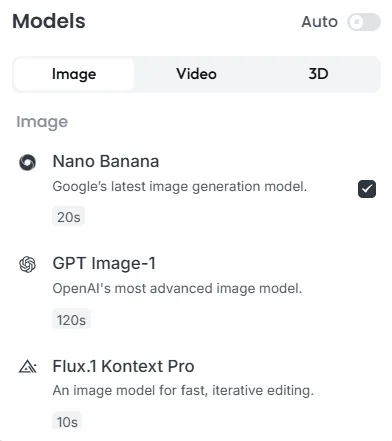The image size is (392, 441).
Task: Click the Nano Banana swirl logo icon
Action: [27, 163]
